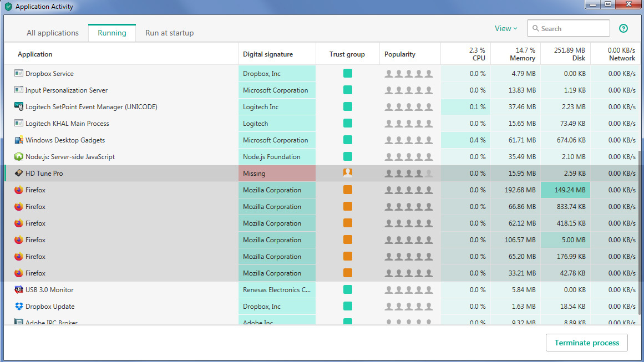This screenshot has width=644, height=362.
Task: Select the Windows Desktop Gadgets row name
Action: (x=65, y=140)
